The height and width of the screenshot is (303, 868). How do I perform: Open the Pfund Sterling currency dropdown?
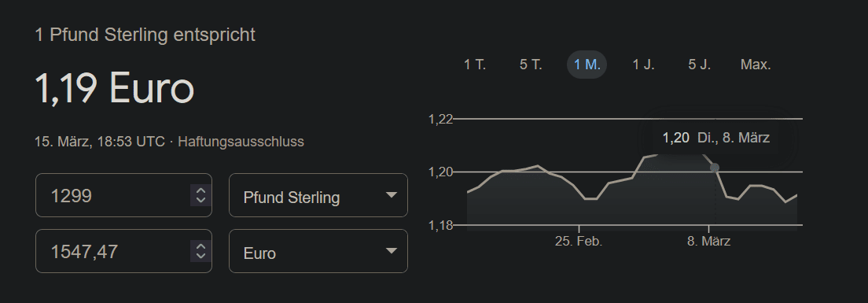318,195
